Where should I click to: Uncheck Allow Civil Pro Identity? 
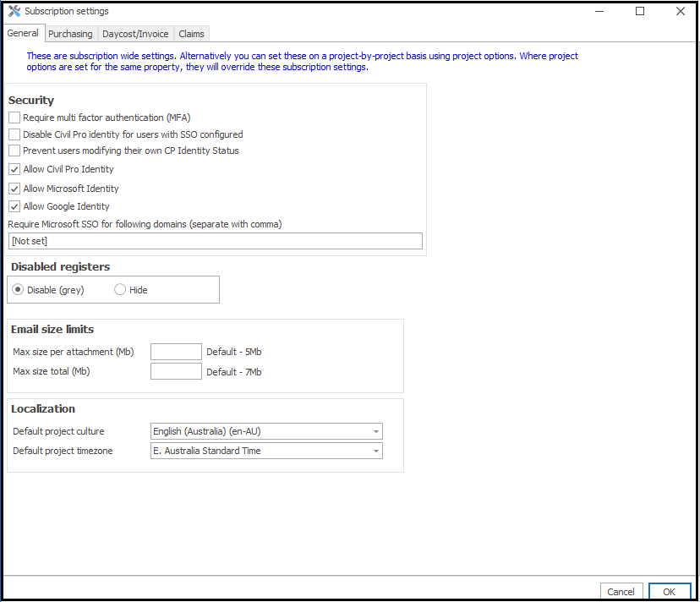[14, 170]
